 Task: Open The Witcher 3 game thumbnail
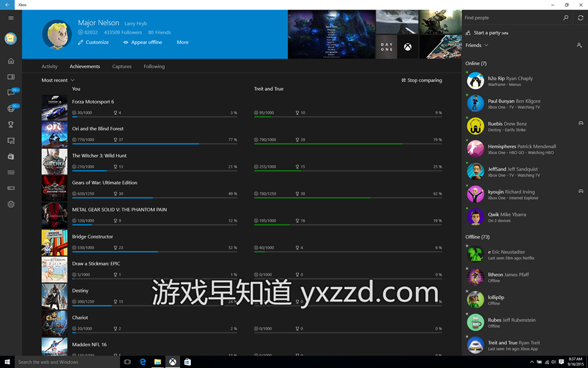[54, 161]
